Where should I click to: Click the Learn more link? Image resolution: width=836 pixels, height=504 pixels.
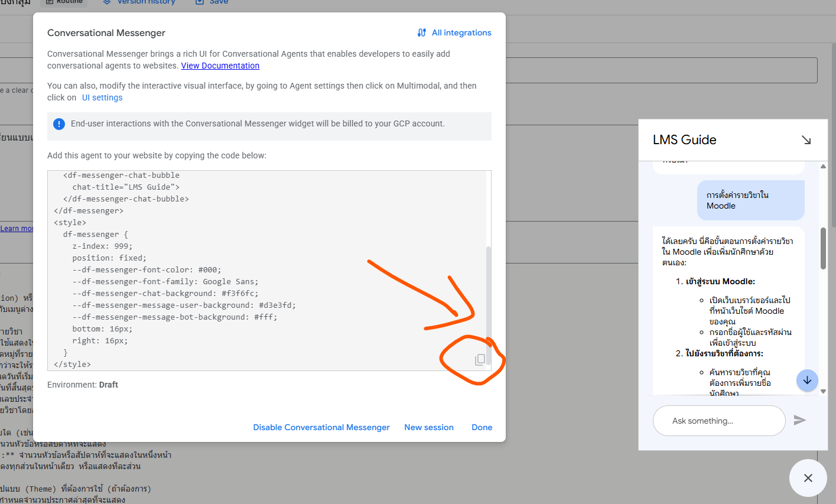17,229
